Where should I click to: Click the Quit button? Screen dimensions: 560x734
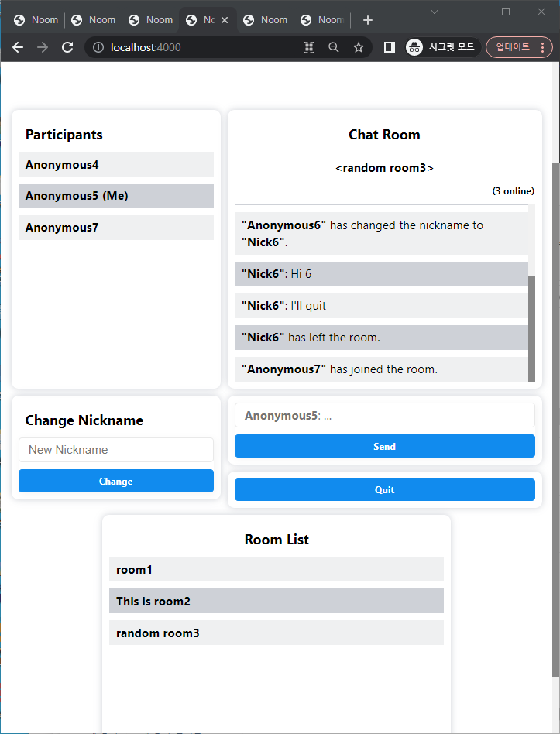click(384, 490)
